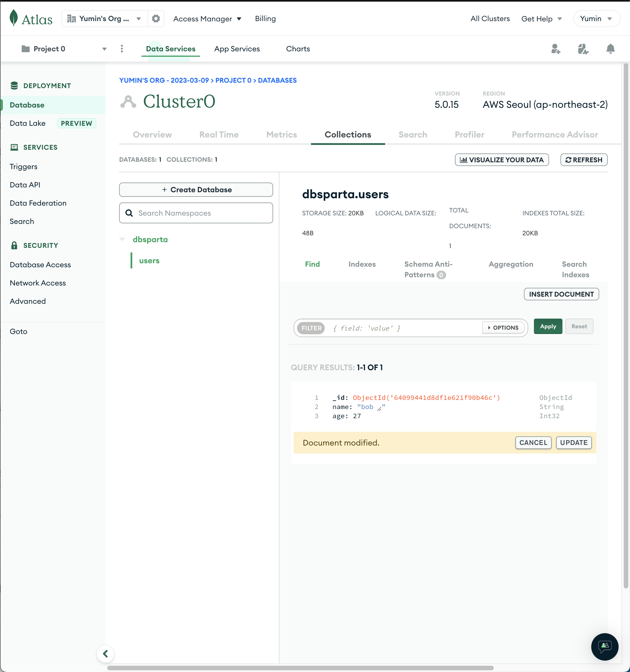Select the users collection
The width and height of the screenshot is (630, 672).
pyautogui.click(x=149, y=261)
